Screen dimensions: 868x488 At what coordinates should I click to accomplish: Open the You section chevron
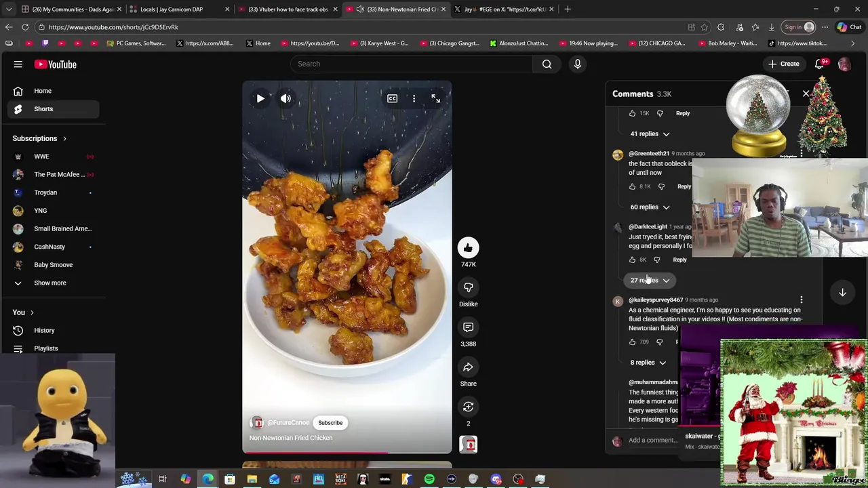click(32, 312)
